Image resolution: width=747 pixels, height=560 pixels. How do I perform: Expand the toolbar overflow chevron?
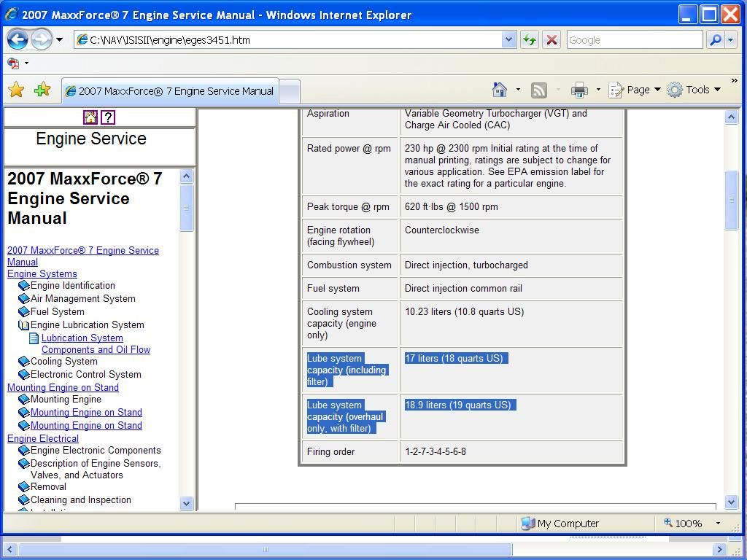(x=734, y=80)
